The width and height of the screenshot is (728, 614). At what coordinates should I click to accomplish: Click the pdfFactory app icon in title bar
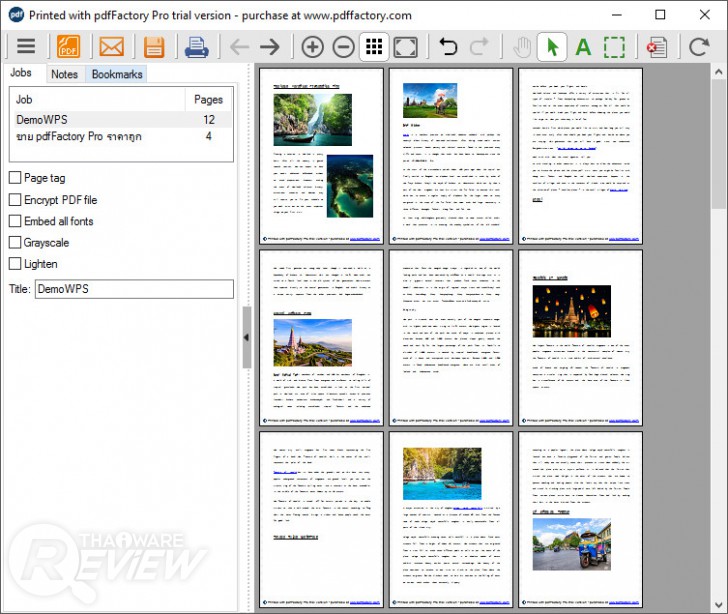click(x=16, y=15)
